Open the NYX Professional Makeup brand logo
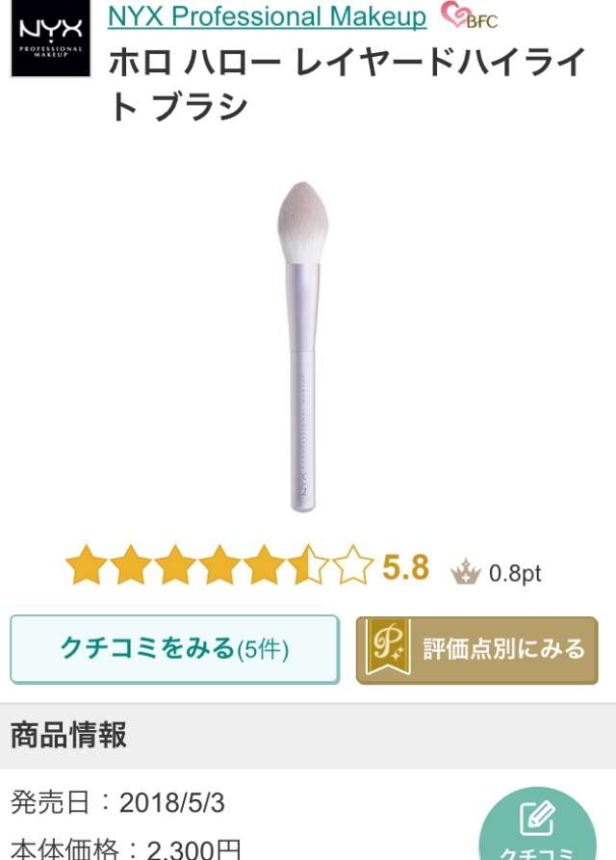This screenshot has height=860, width=616. pos(50,38)
